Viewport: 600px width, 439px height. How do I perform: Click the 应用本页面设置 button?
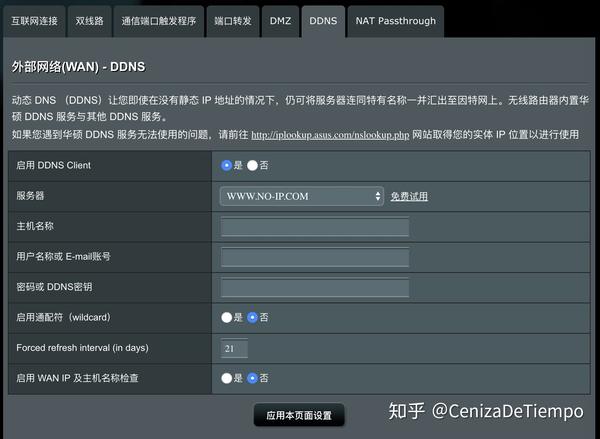299,415
